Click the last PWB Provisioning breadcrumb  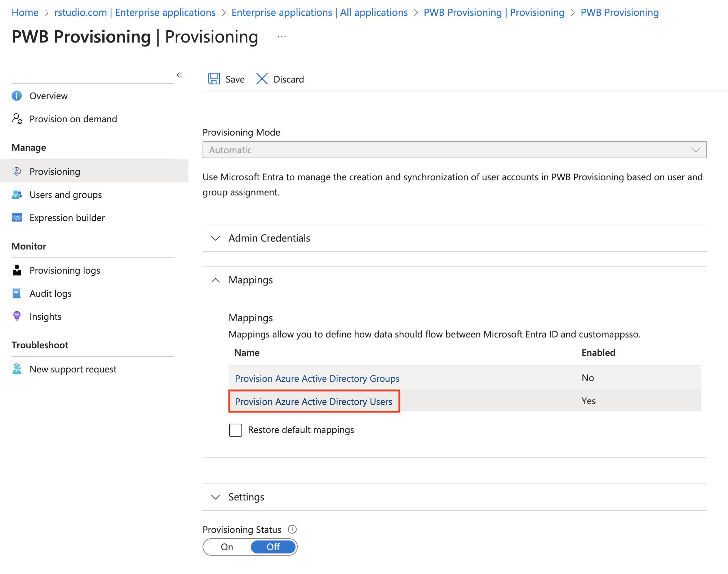pyautogui.click(x=620, y=12)
